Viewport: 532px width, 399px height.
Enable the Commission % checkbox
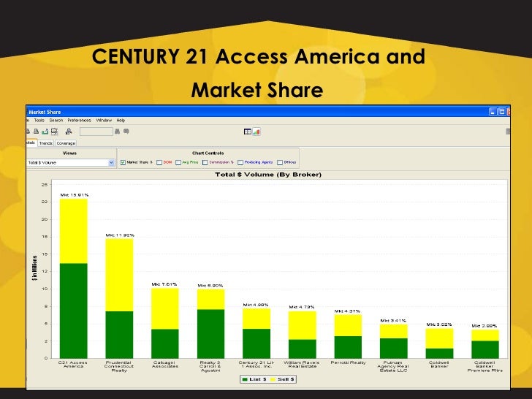[x=205, y=162]
